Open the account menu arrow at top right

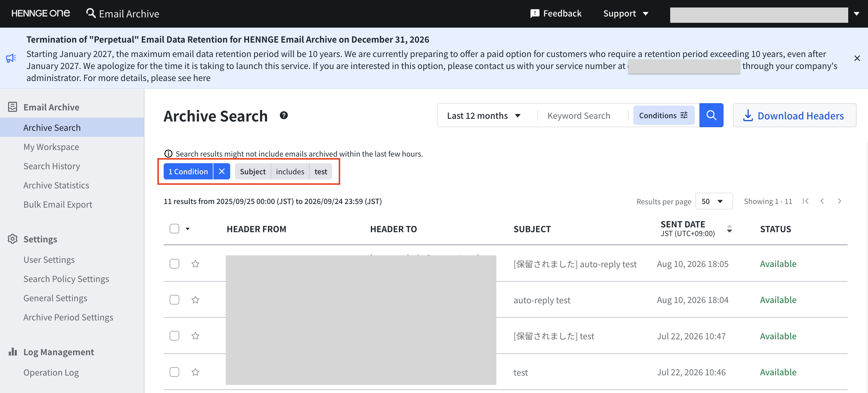point(857,14)
